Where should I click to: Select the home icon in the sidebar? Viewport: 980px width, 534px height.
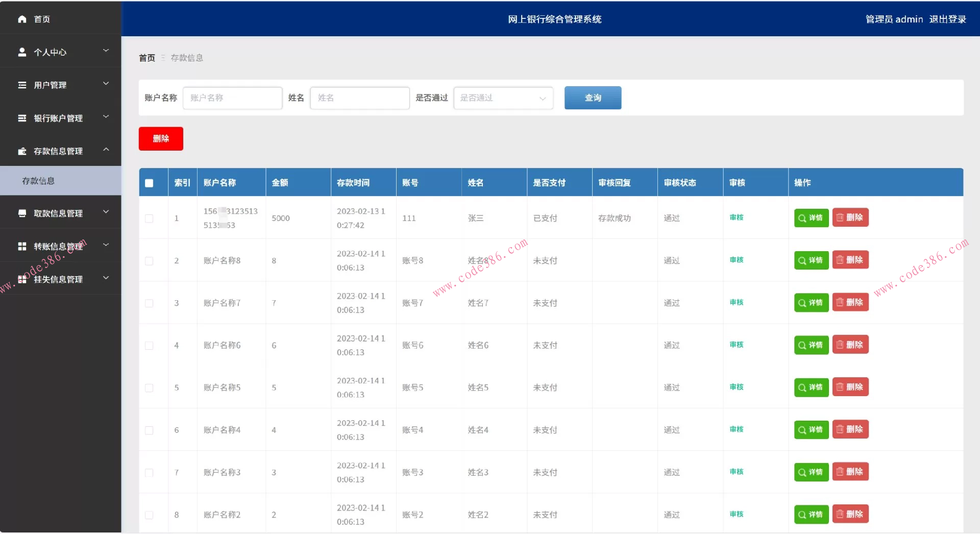pyautogui.click(x=22, y=19)
